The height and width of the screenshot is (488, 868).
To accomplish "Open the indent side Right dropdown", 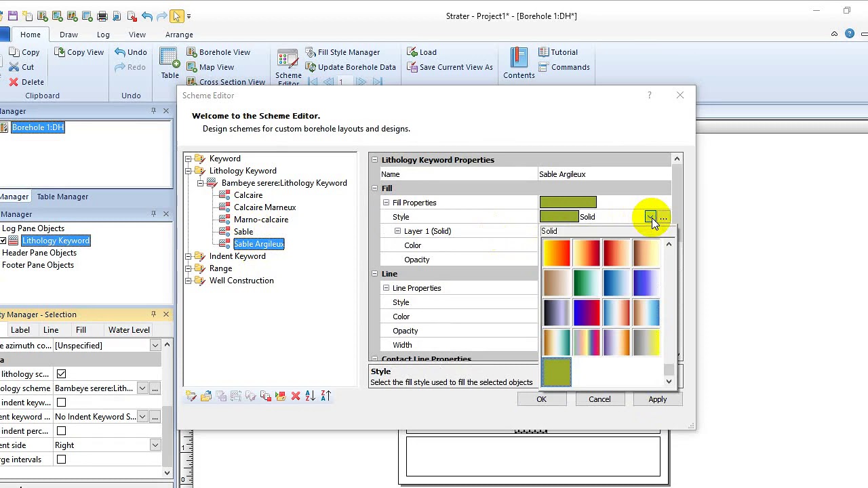I will point(155,445).
